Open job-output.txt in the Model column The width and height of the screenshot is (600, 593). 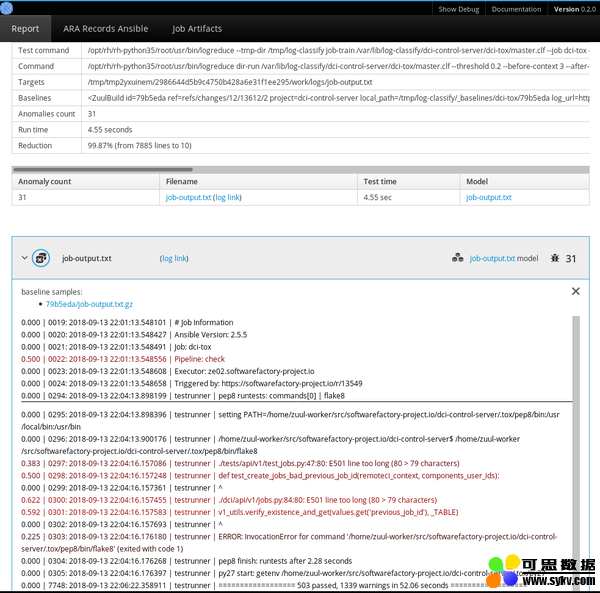488,198
